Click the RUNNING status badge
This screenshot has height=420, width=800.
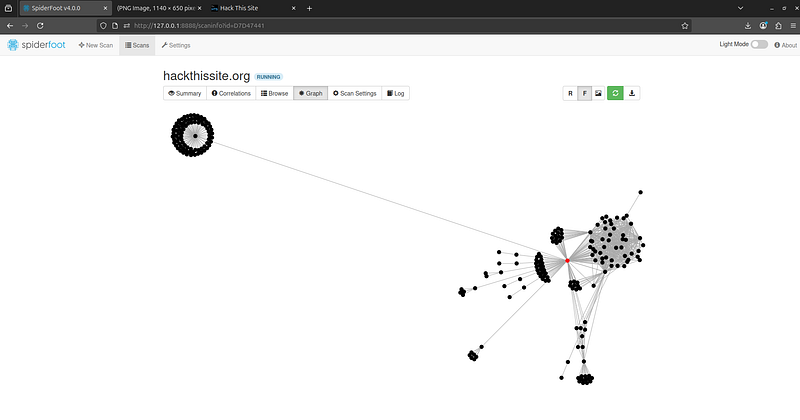pos(268,77)
